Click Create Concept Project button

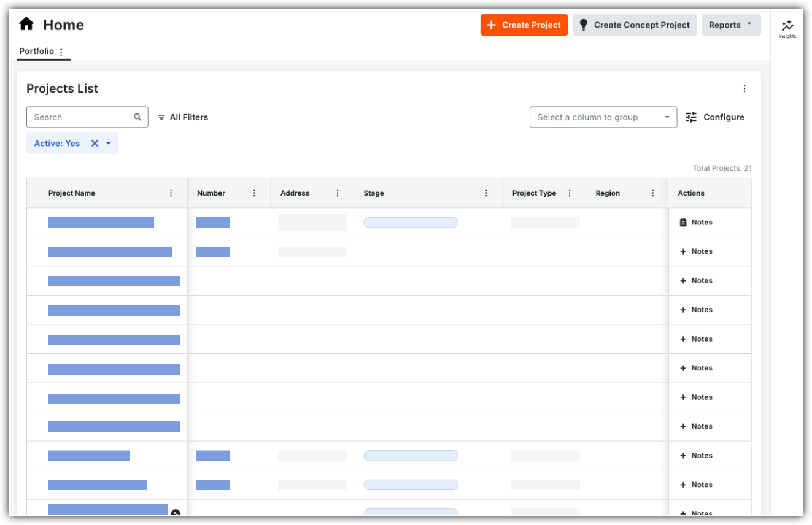pyautogui.click(x=635, y=25)
